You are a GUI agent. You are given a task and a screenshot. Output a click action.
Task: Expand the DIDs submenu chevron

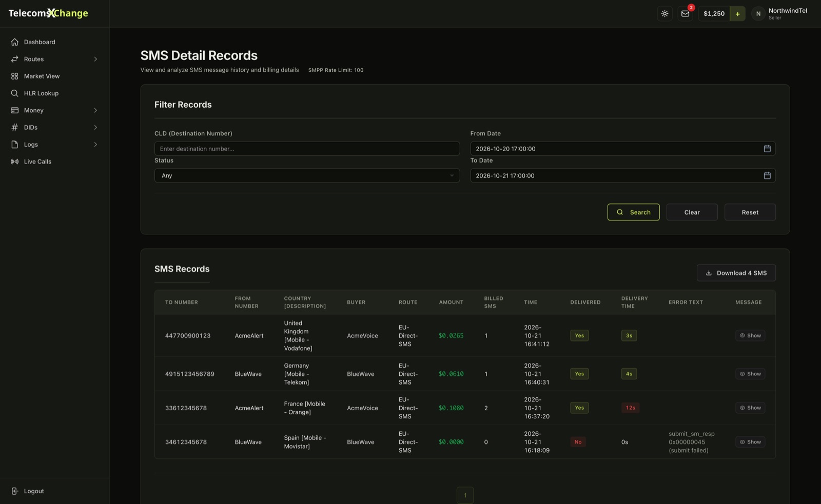(x=95, y=127)
